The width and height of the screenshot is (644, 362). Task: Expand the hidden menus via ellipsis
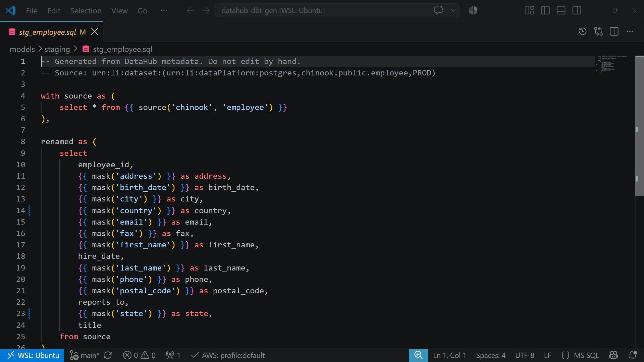(x=164, y=10)
